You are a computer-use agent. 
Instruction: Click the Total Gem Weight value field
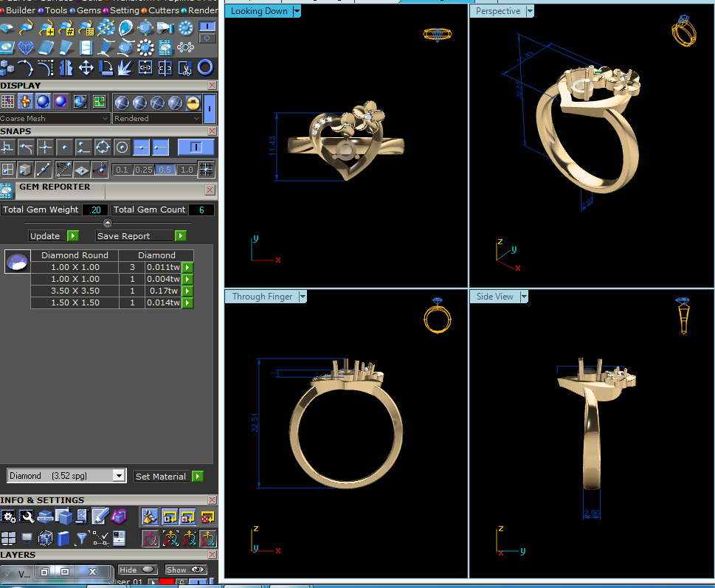coord(96,210)
